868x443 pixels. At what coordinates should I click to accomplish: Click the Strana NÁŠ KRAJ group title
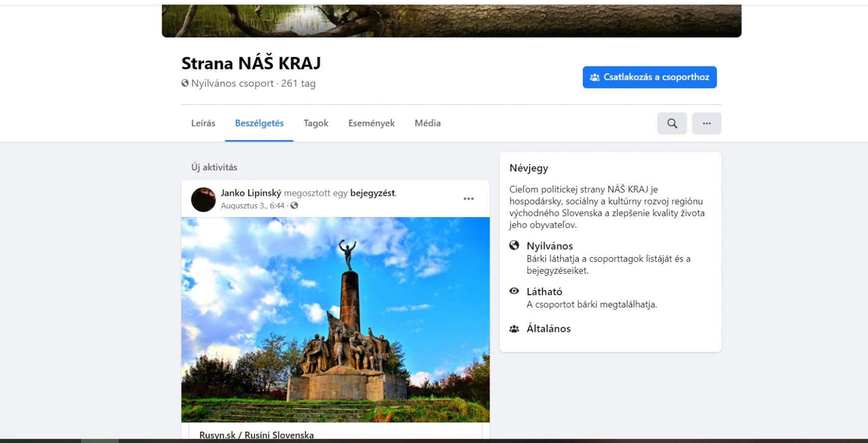pyautogui.click(x=251, y=63)
